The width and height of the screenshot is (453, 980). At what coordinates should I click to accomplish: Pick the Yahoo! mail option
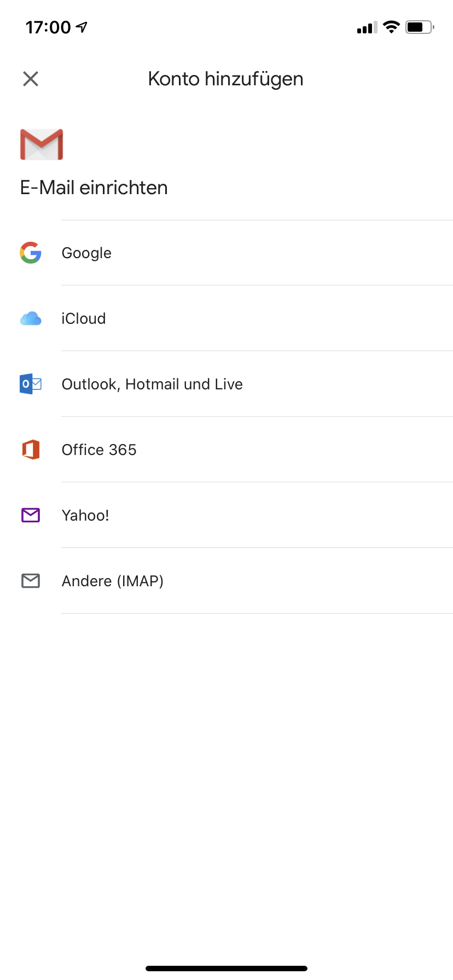point(226,515)
